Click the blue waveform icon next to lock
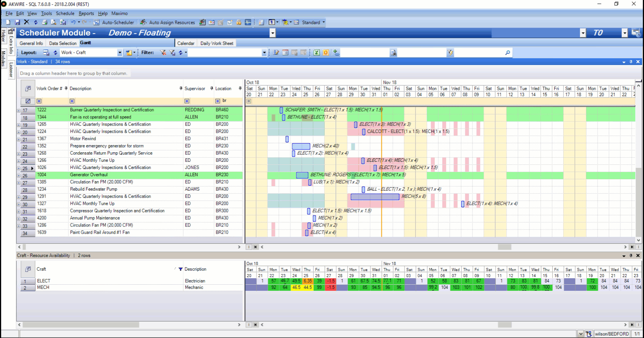This screenshot has width=644, height=338. (x=248, y=22)
